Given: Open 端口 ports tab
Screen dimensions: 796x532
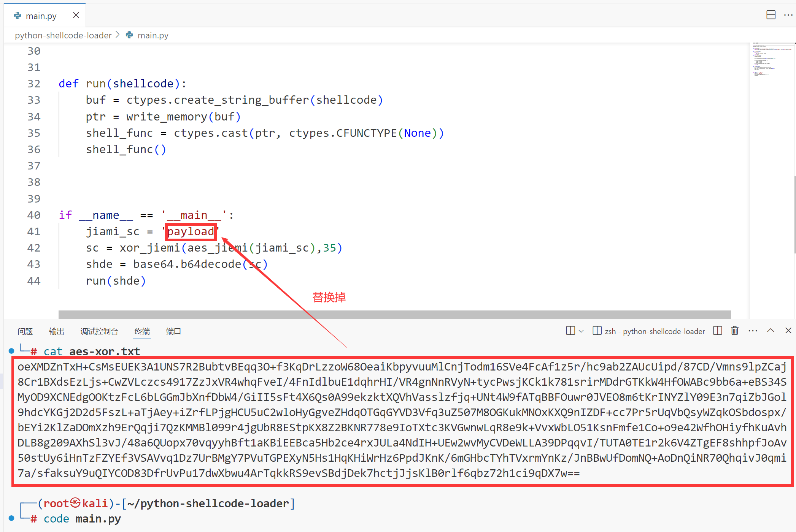Looking at the screenshot, I should 173,331.
